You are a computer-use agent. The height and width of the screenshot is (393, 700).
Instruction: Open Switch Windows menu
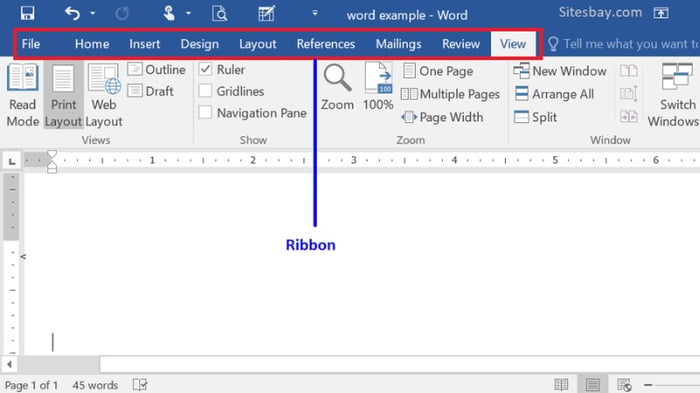tap(675, 95)
